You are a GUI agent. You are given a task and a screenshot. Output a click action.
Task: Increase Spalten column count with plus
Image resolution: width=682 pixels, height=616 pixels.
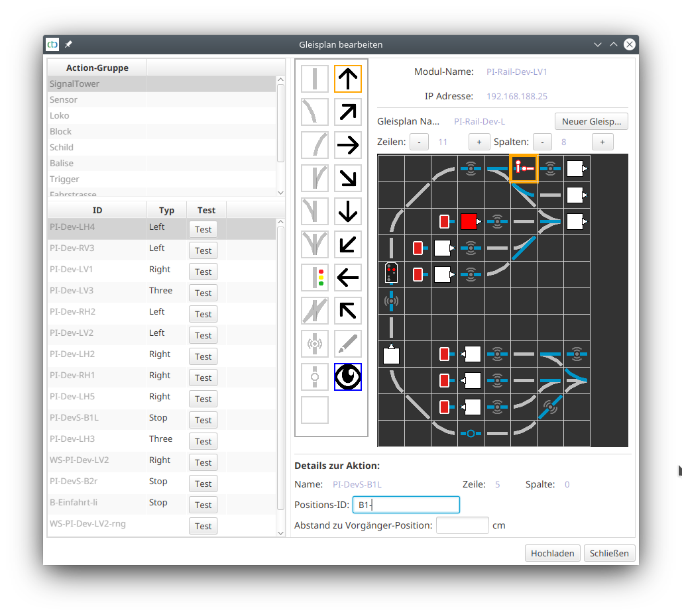[602, 142]
